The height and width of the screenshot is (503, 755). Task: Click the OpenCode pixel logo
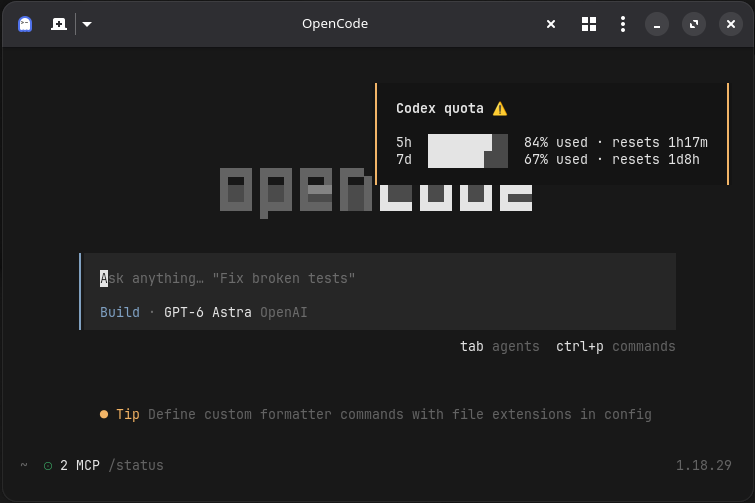[x=376, y=193]
